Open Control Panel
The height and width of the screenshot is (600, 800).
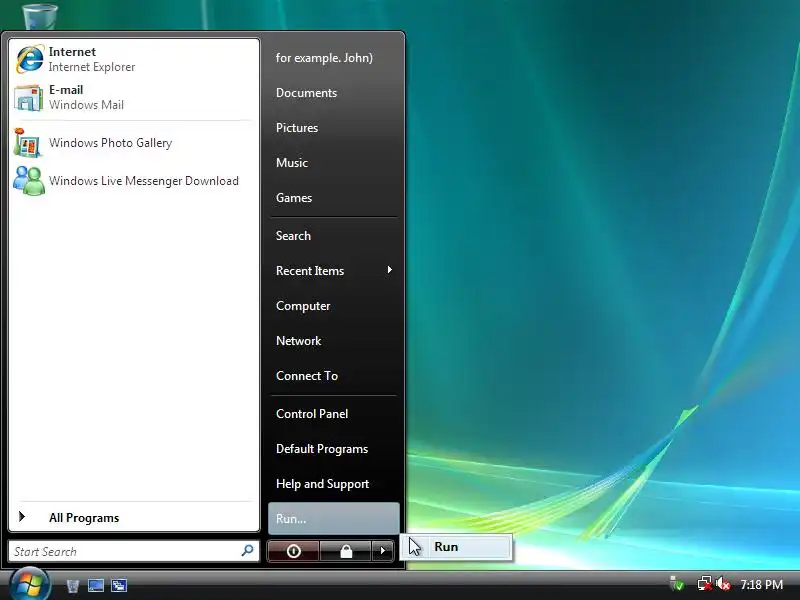pyautogui.click(x=333, y=414)
